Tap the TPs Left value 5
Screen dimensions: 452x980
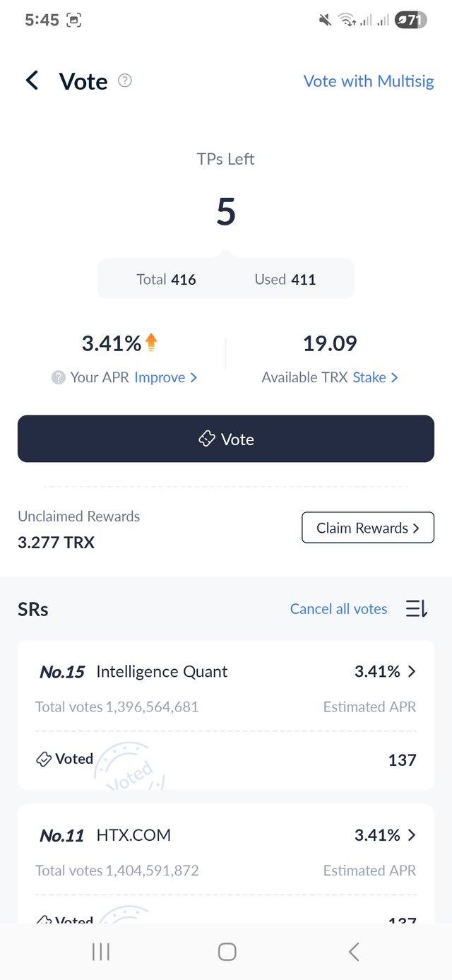coord(226,212)
